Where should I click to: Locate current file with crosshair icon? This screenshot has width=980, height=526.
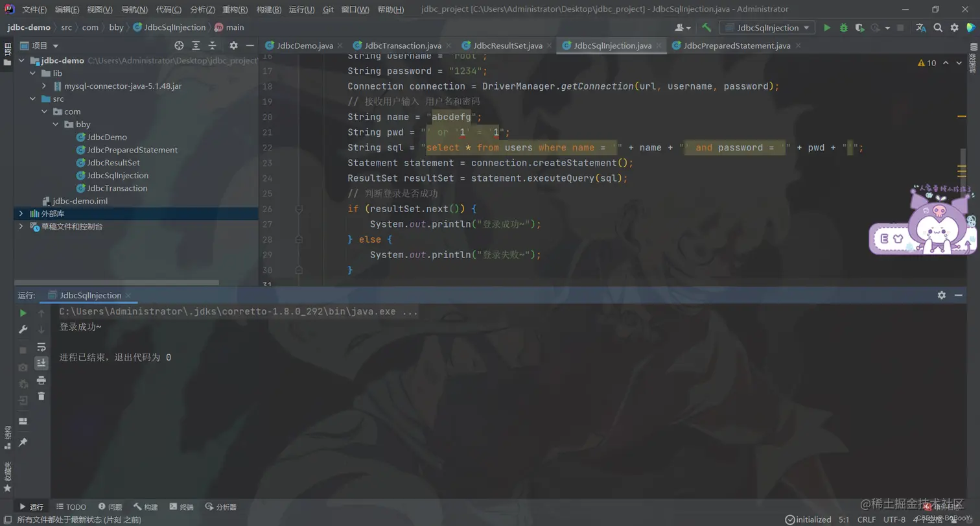[x=180, y=45]
